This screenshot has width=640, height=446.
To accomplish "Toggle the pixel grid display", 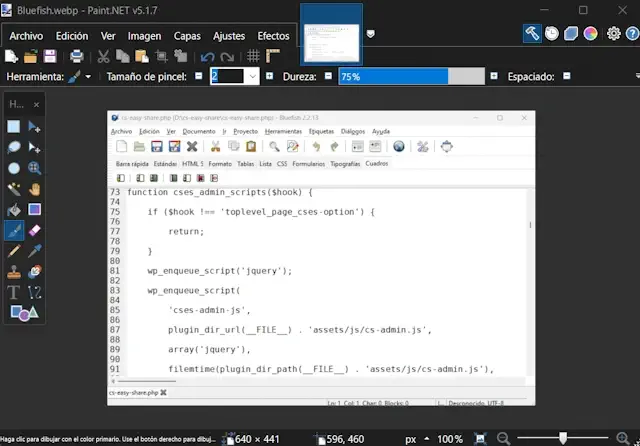I will (253, 56).
